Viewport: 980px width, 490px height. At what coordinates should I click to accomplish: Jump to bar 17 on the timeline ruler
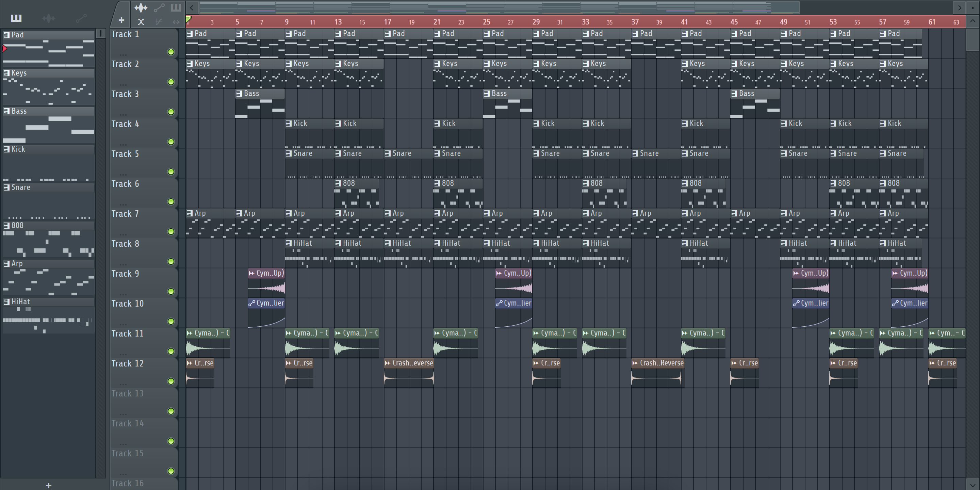coord(388,22)
